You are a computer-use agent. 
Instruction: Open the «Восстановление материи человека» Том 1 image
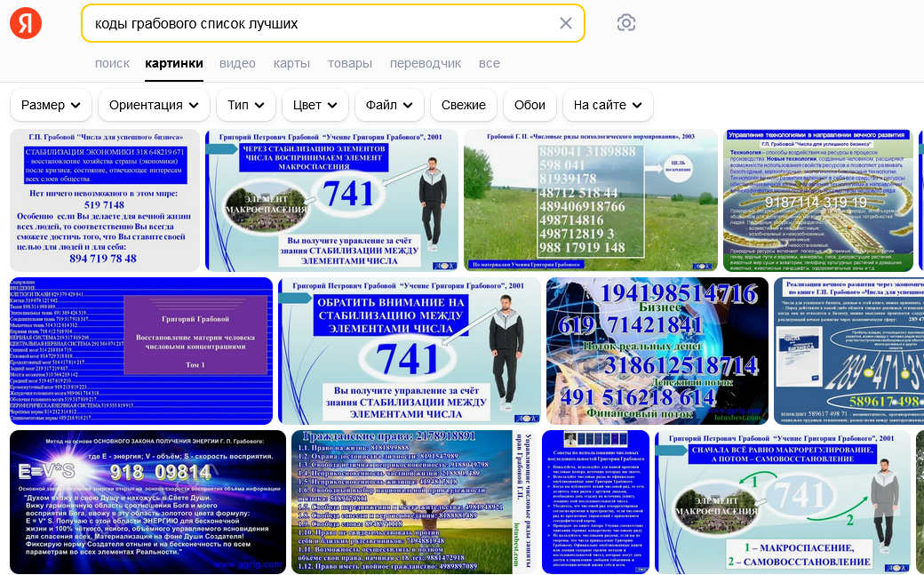pyautogui.click(x=141, y=351)
